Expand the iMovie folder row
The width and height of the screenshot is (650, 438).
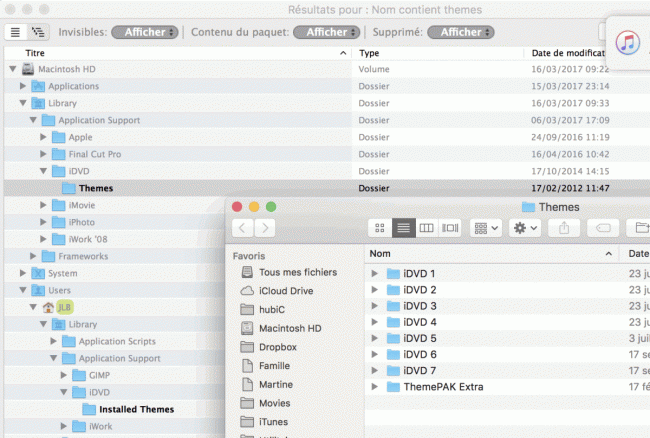(44, 205)
